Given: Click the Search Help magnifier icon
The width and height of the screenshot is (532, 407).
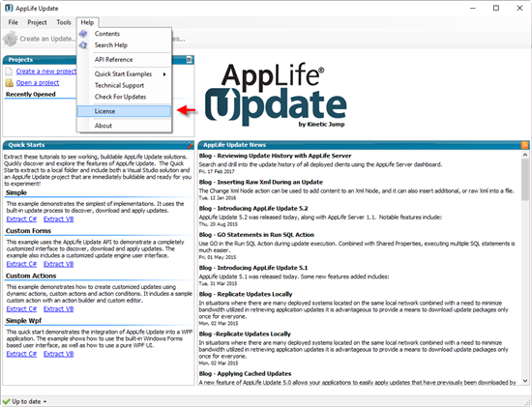Looking at the screenshot, I should (x=83, y=45).
